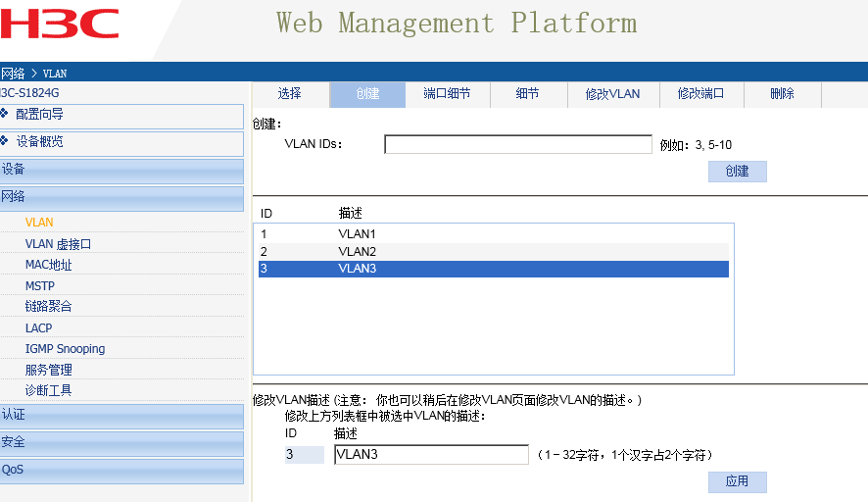The width and height of the screenshot is (868, 502).
Task: Open the 端口细节 tab
Action: click(x=448, y=94)
